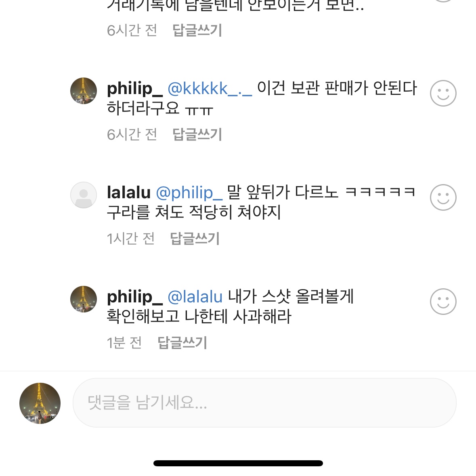Open the @lalalu mention in philip_'s reply
The width and height of the screenshot is (476, 476).
click(195, 297)
